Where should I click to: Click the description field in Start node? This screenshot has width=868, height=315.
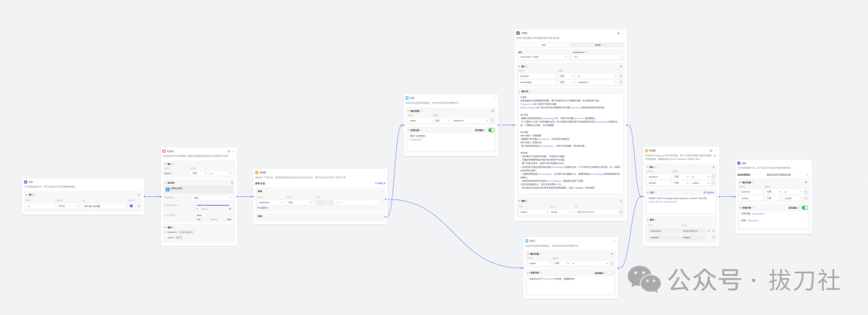click(104, 206)
